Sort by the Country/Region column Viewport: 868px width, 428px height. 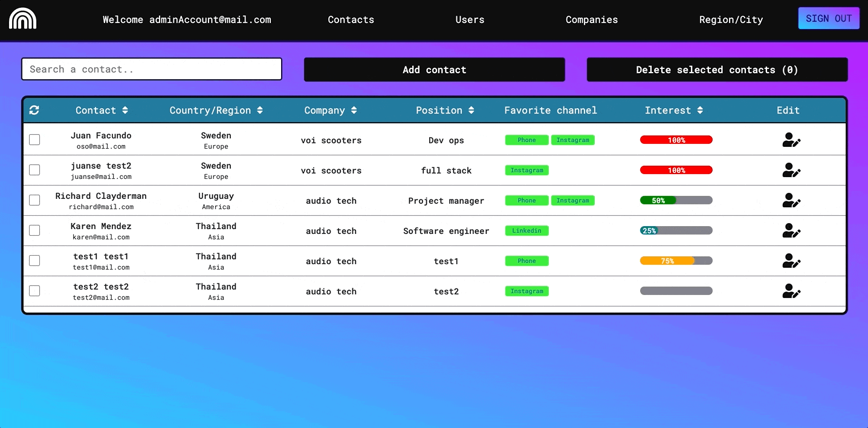[x=216, y=110]
